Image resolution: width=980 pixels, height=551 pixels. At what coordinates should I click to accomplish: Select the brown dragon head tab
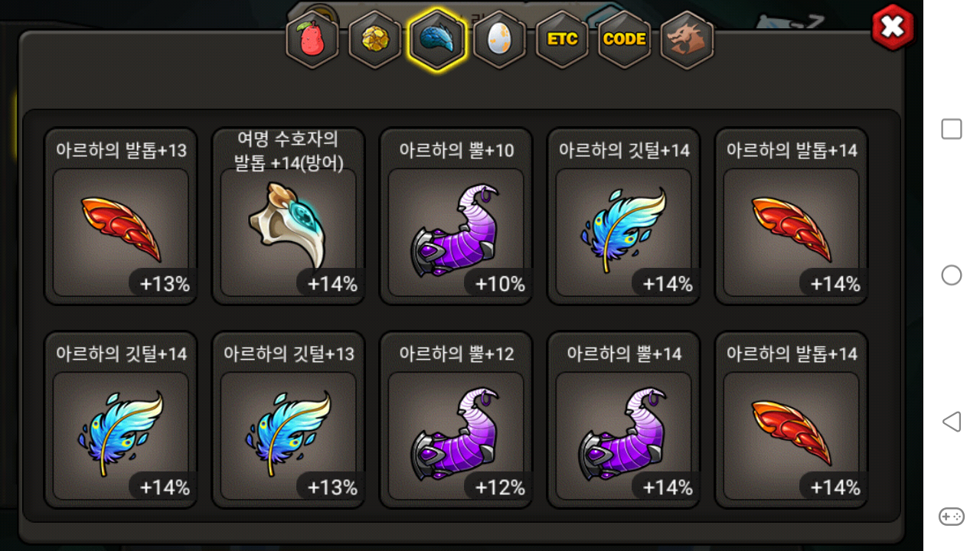687,39
